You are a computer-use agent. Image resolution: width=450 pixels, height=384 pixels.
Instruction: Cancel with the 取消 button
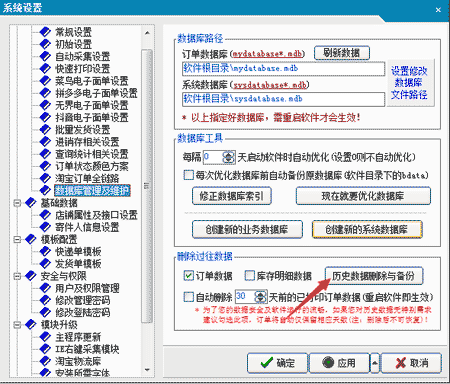click(411, 363)
